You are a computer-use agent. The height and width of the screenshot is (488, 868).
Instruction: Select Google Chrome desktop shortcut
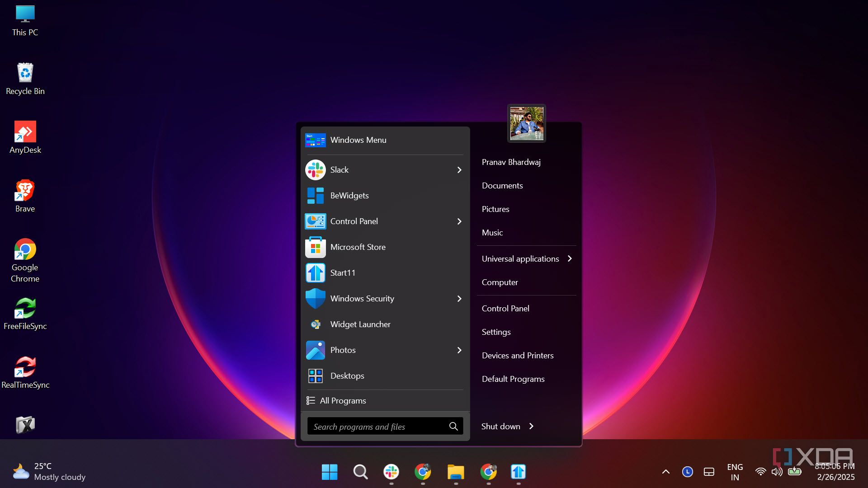pos(25,261)
